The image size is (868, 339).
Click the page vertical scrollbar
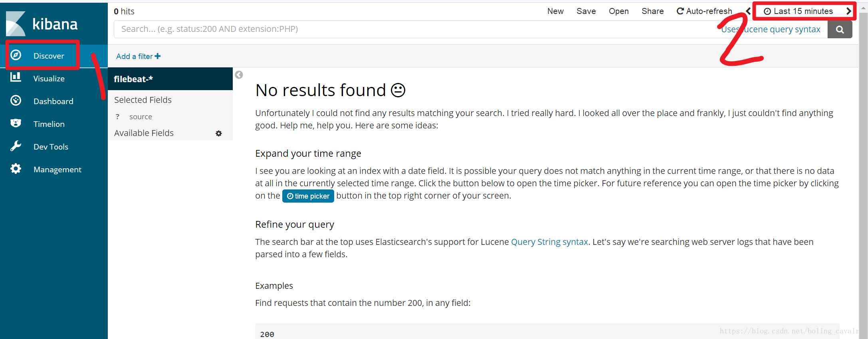coord(863,175)
